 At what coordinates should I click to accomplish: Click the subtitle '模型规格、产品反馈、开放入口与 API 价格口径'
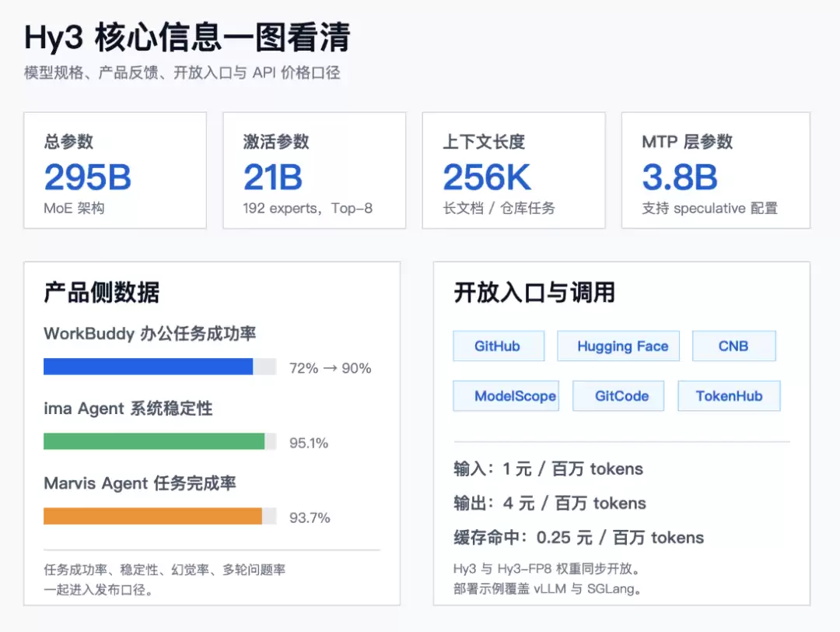[x=182, y=72]
